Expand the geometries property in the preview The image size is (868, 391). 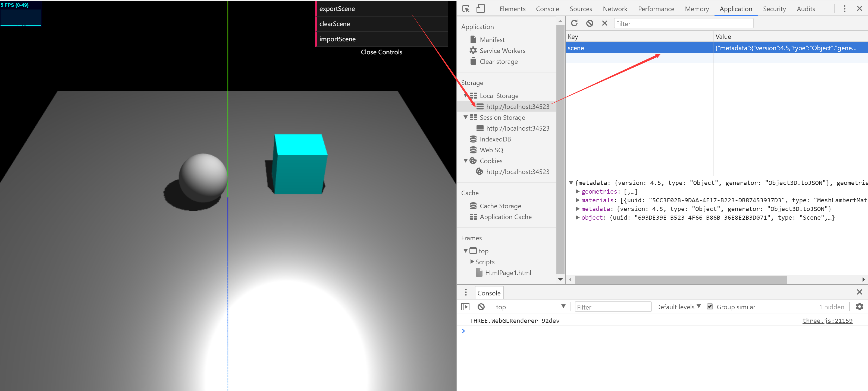(577, 191)
